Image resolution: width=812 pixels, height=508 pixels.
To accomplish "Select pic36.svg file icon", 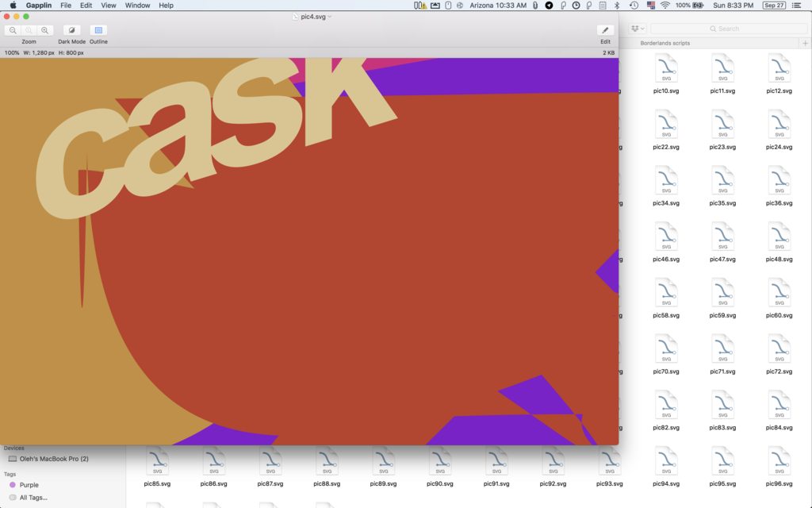I will click(779, 182).
